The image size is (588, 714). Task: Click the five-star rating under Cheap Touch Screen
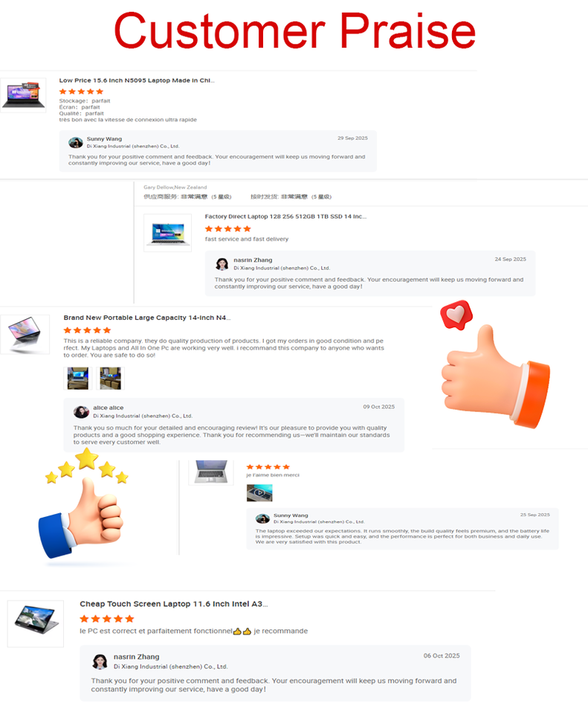click(107, 619)
